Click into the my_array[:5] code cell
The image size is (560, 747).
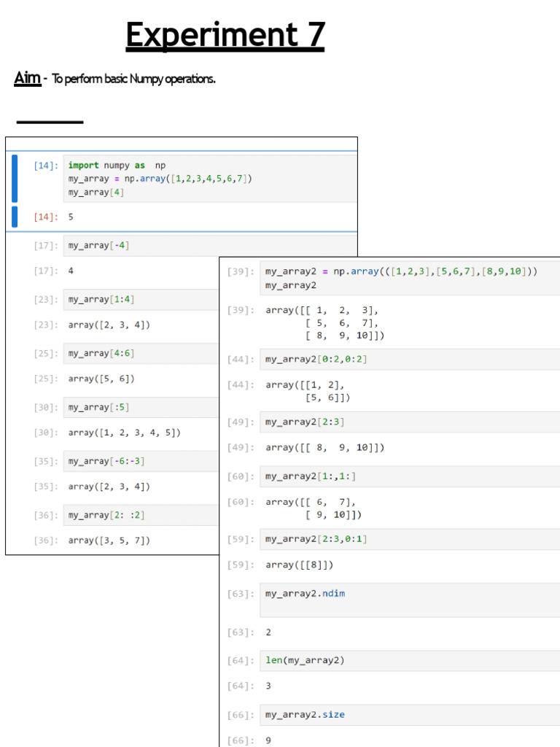pos(141,407)
